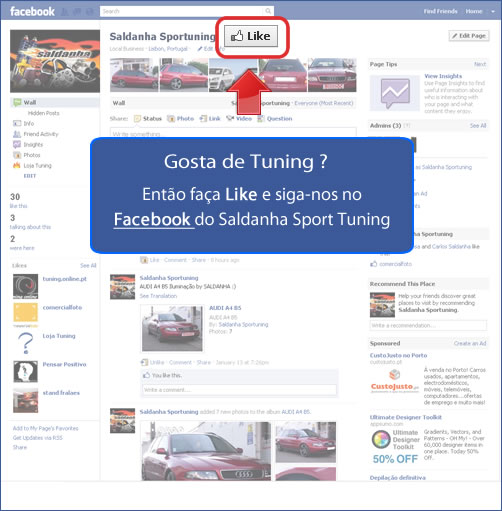Viewport: 502px width, 511px height.
Task: Click the Edit Page button
Action: 469,36
